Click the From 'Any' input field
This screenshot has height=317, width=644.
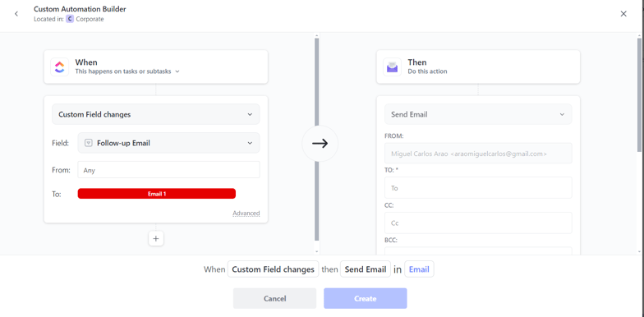[x=168, y=170]
